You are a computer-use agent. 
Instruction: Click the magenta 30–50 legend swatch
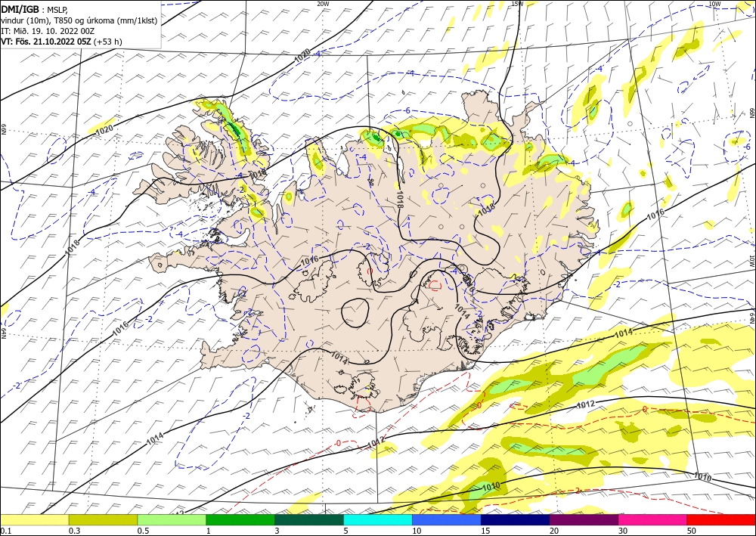coord(653,520)
